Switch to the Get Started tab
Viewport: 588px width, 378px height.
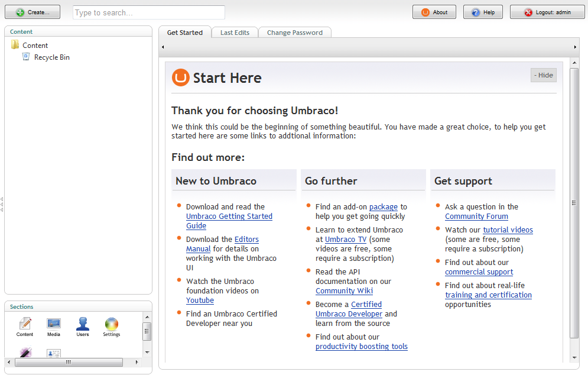[x=185, y=33]
